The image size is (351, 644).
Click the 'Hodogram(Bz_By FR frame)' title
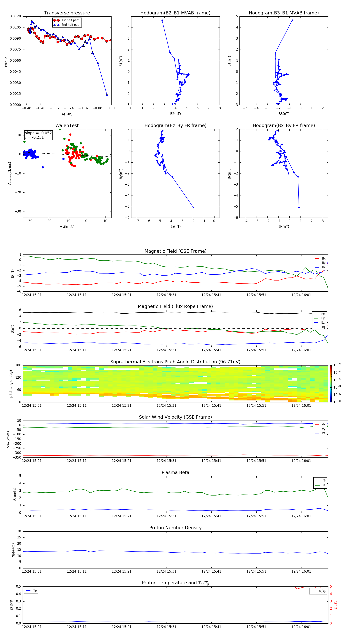point(175,125)
